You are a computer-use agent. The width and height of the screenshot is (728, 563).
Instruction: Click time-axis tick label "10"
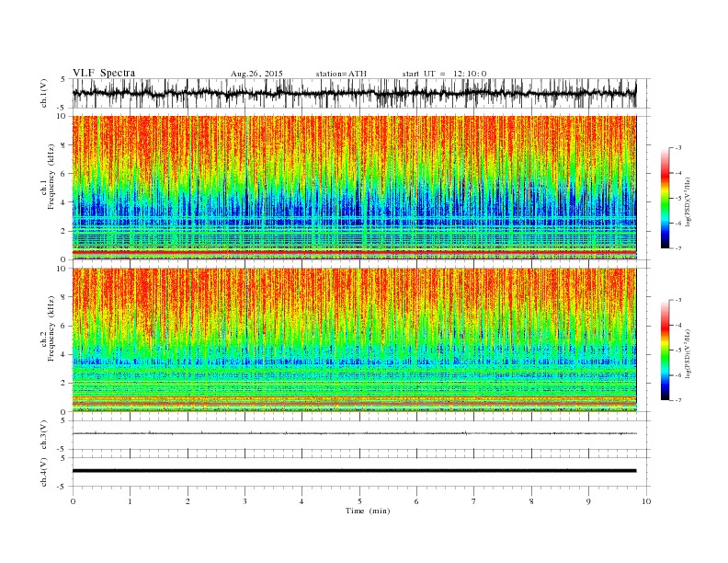click(x=646, y=501)
